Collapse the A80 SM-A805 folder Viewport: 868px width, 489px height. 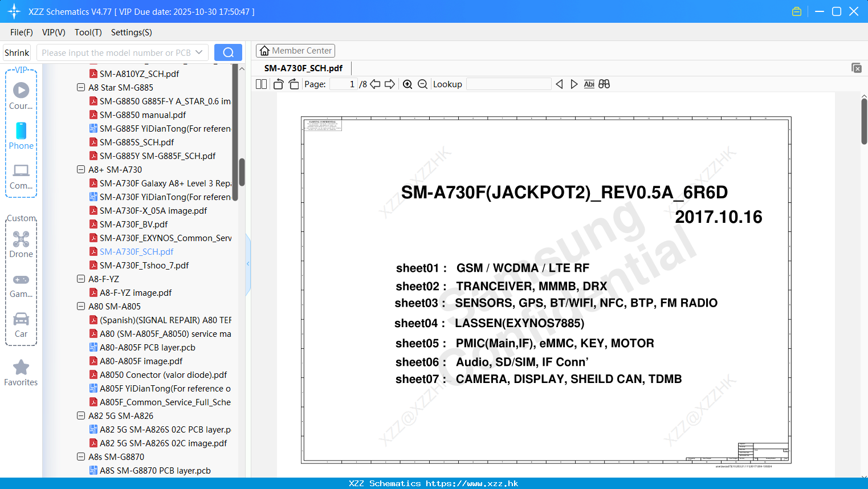coord(81,307)
